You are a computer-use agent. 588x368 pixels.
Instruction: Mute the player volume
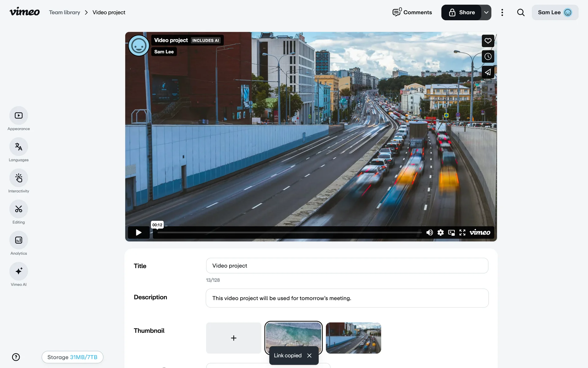point(429,232)
